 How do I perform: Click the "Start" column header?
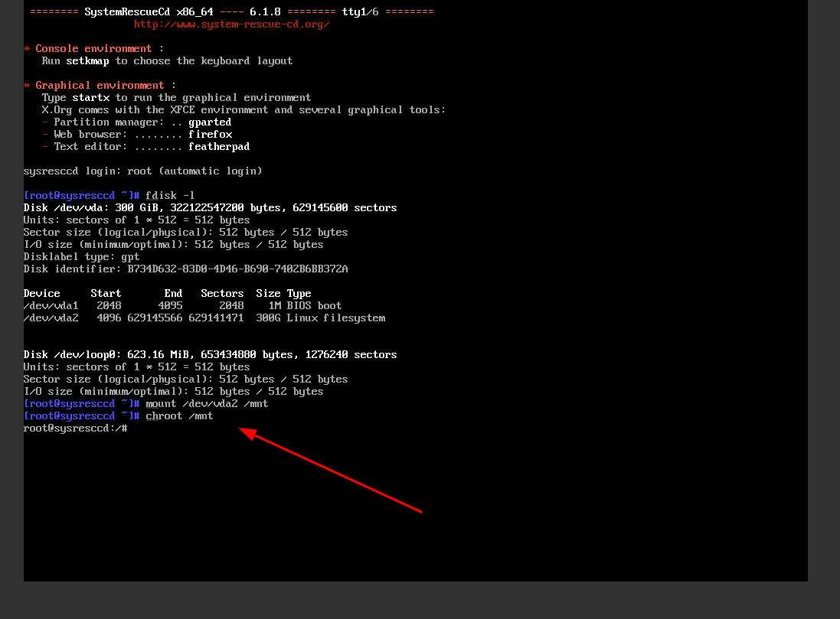106,294
